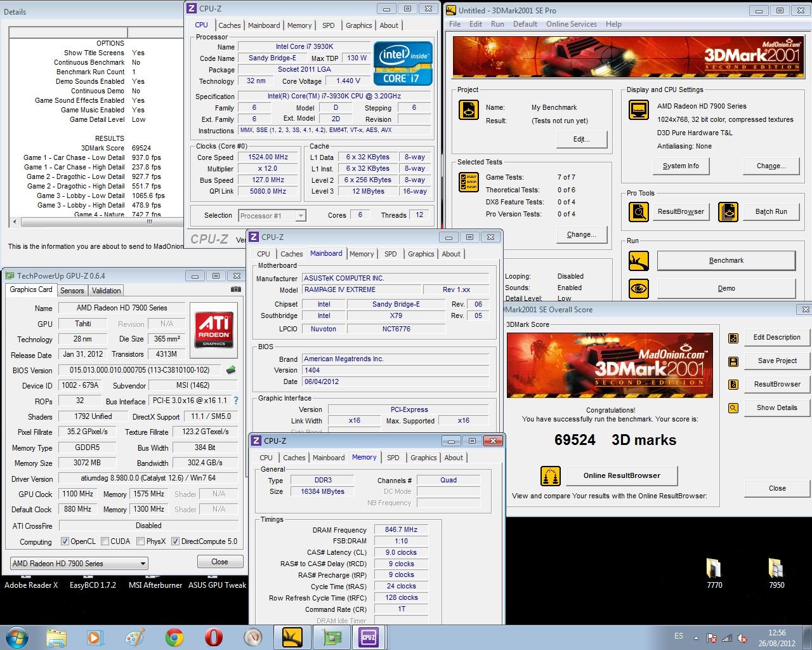Open the Help menu in 3DMark2001
Image resolution: width=812 pixels, height=650 pixels.
613,24
